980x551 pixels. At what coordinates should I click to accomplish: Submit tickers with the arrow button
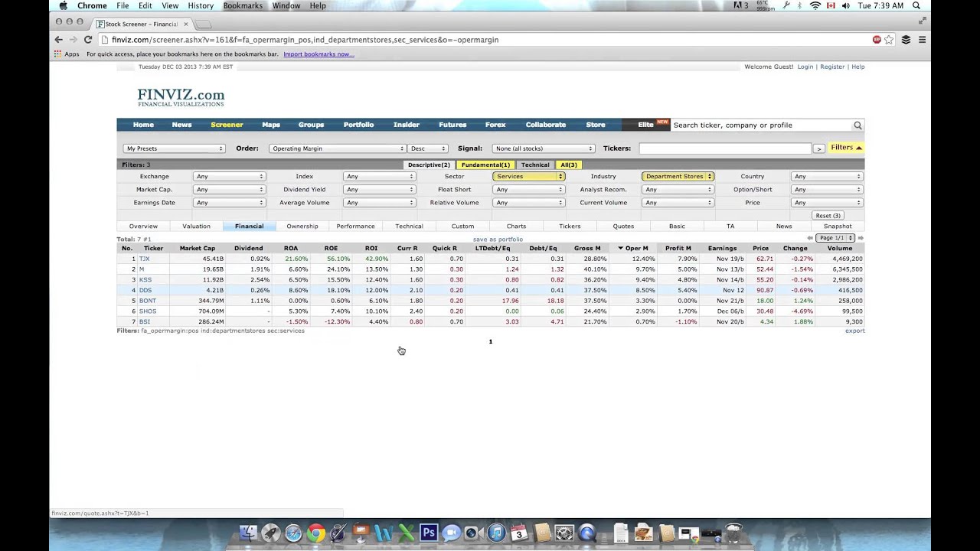point(818,148)
